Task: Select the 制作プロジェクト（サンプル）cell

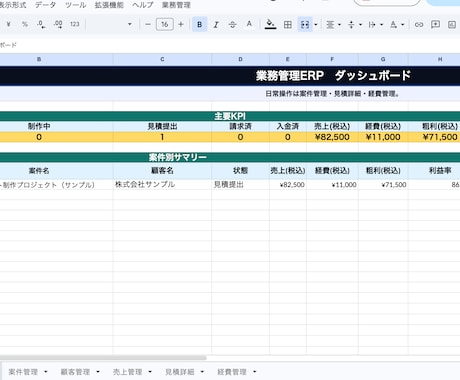Action: [x=56, y=184]
